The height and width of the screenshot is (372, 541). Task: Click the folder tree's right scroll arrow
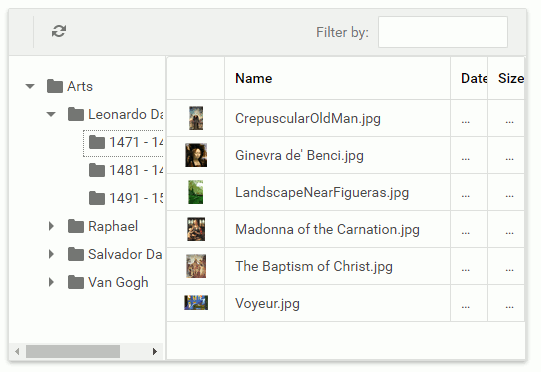(x=155, y=352)
